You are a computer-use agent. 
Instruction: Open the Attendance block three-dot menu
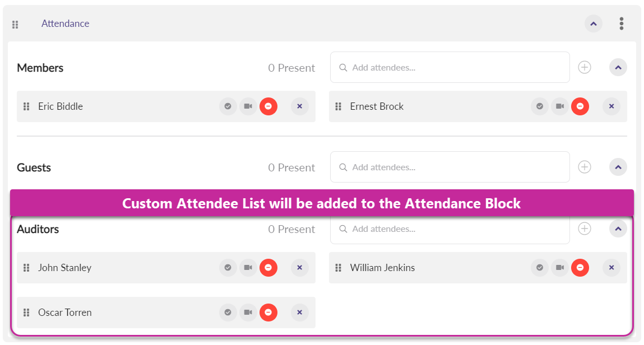[621, 24]
